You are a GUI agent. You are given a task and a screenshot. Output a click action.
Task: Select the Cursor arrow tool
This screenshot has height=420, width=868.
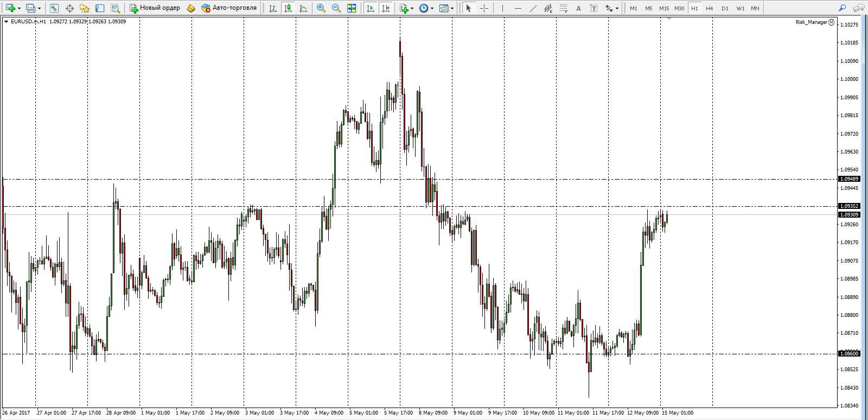click(469, 8)
